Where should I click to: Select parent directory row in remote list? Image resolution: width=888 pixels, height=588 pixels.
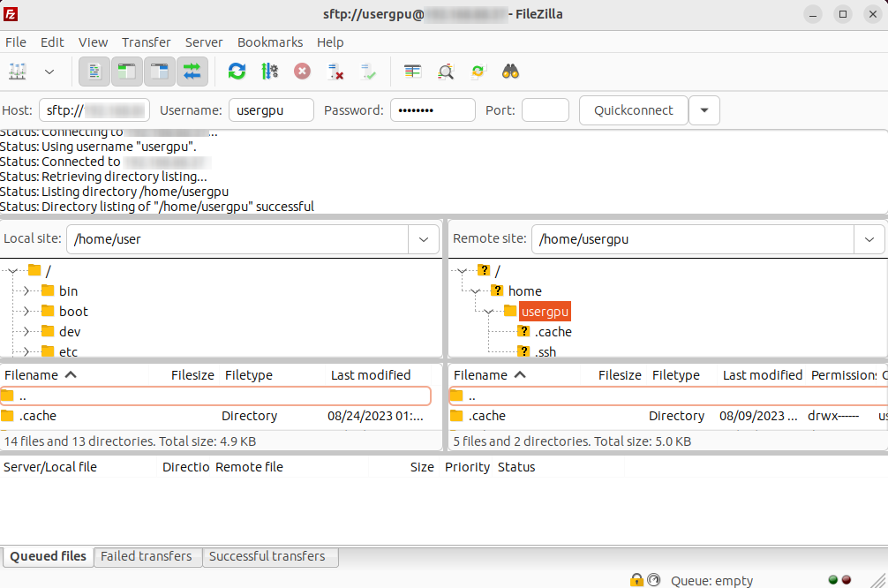point(668,396)
